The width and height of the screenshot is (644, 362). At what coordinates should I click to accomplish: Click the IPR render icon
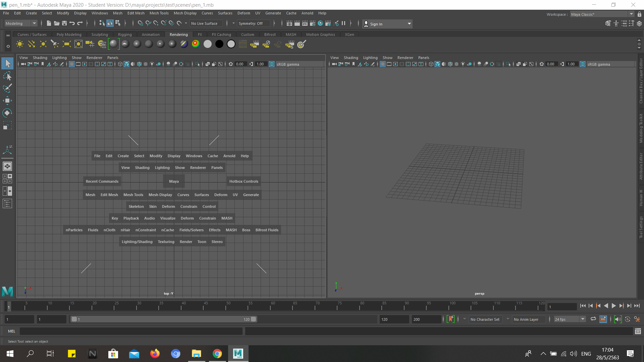pyautogui.click(x=305, y=23)
